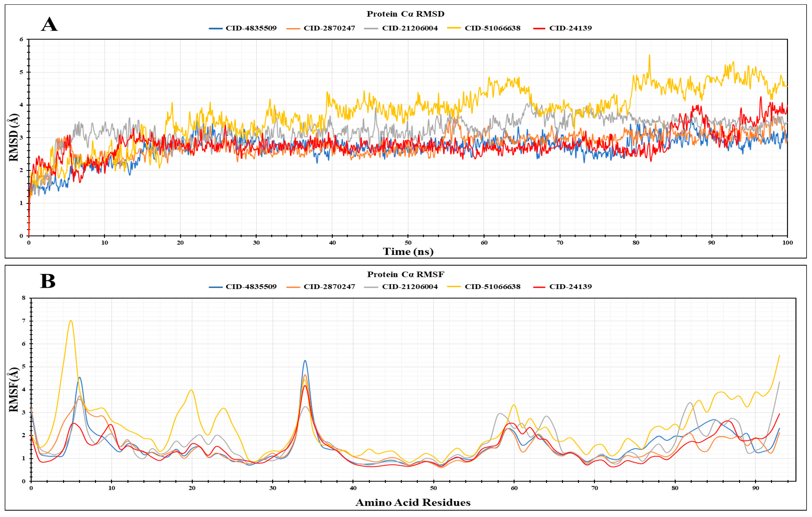Click CID-24139 legend label in RMSF chart
Screen dimensions: 812x517
570,287
